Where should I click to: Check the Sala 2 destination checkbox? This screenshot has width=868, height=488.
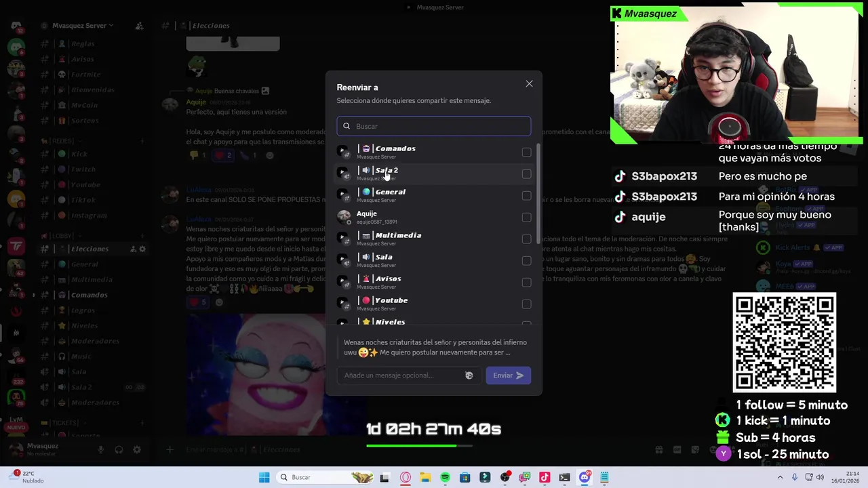(526, 174)
